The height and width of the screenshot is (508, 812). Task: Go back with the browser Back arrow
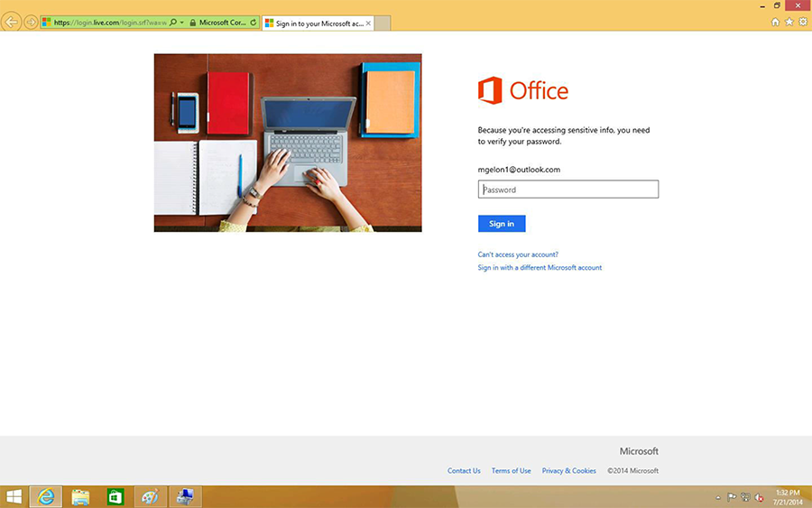click(11, 23)
